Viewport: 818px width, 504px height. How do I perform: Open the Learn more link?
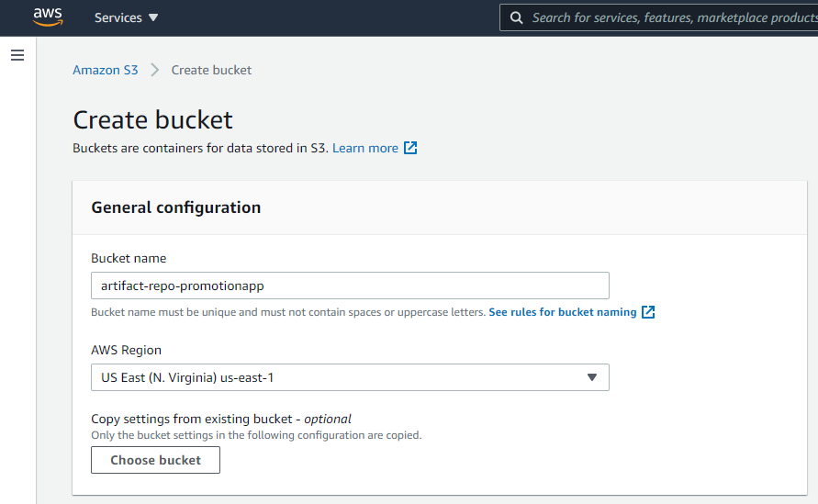tap(365, 148)
